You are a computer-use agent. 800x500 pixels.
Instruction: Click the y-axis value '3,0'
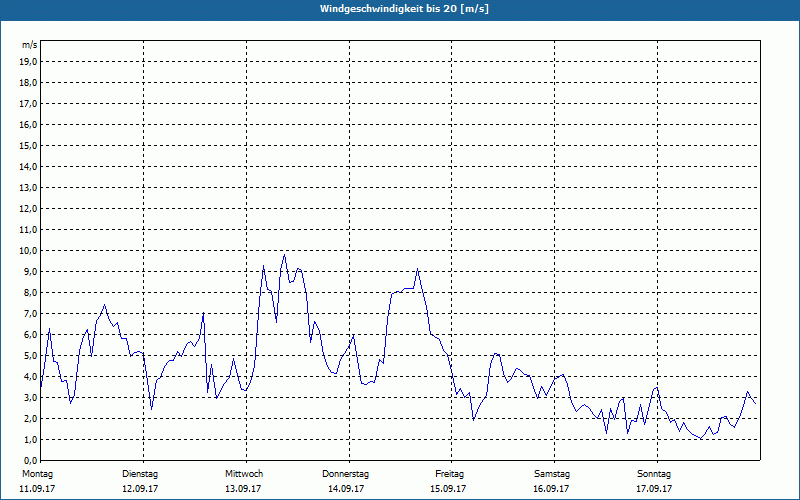coord(30,397)
